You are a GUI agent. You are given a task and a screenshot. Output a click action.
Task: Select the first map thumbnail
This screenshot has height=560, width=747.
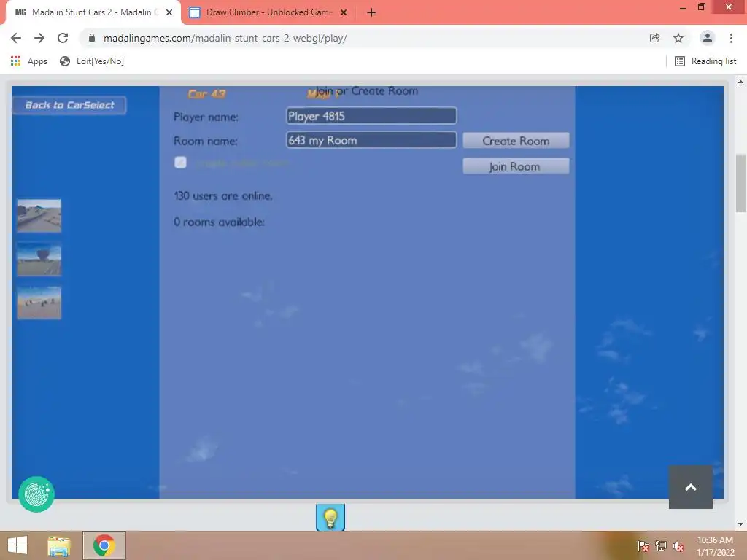(x=39, y=216)
